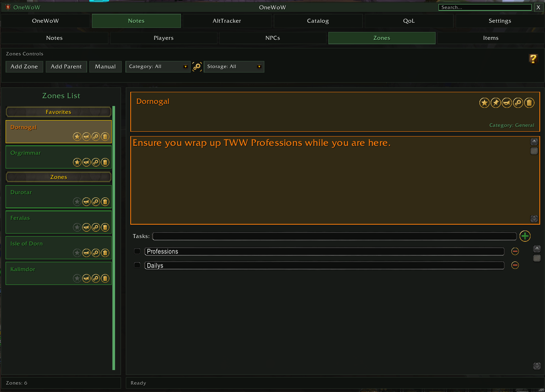This screenshot has height=392, width=545.
Task: Favorite Kalimdor with its star
Action: pos(77,278)
